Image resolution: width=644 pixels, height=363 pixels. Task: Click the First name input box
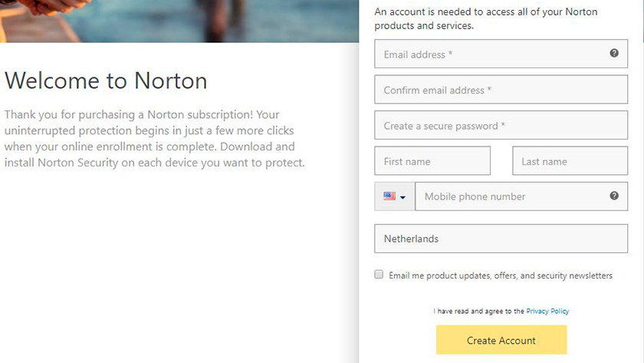click(432, 160)
